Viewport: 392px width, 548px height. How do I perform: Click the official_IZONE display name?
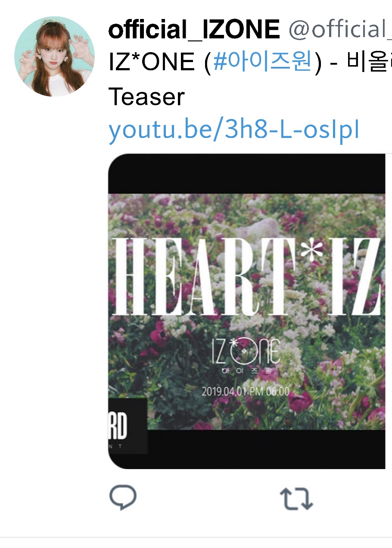pos(194,30)
